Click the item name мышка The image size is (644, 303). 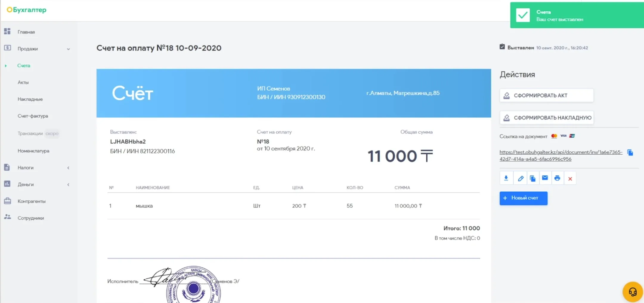144,206
